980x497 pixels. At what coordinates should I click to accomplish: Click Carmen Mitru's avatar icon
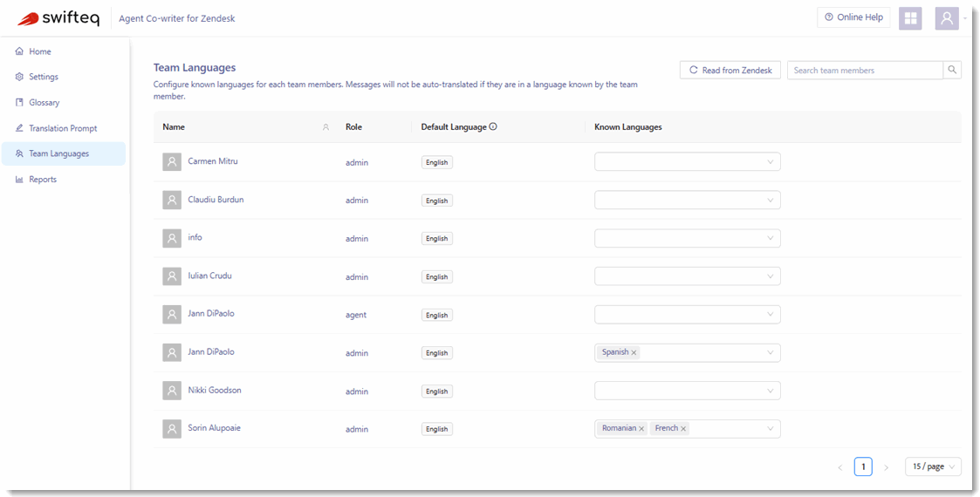point(172,161)
